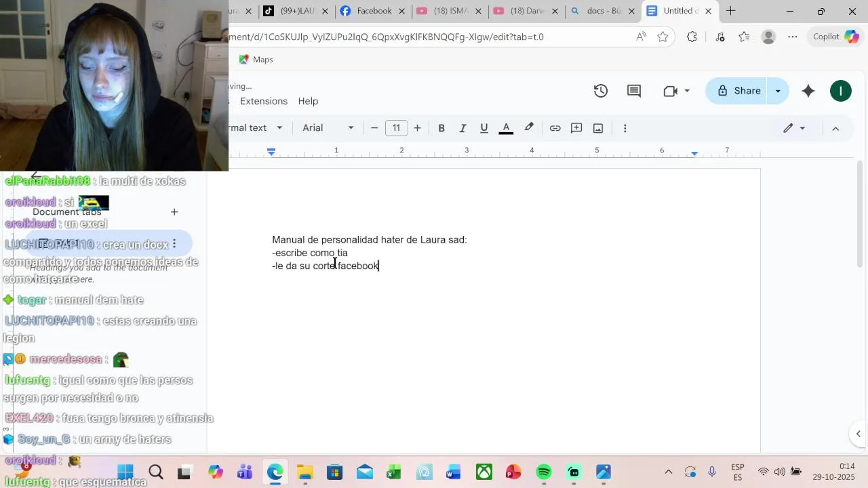Open the Extensions menu
The height and width of the screenshot is (488, 868).
pos(264,101)
